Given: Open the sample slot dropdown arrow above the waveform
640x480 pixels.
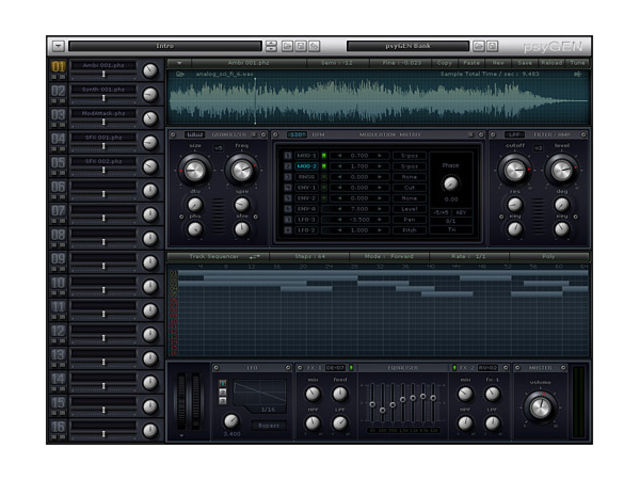Looking at the screenshot, I should (179, 63).
